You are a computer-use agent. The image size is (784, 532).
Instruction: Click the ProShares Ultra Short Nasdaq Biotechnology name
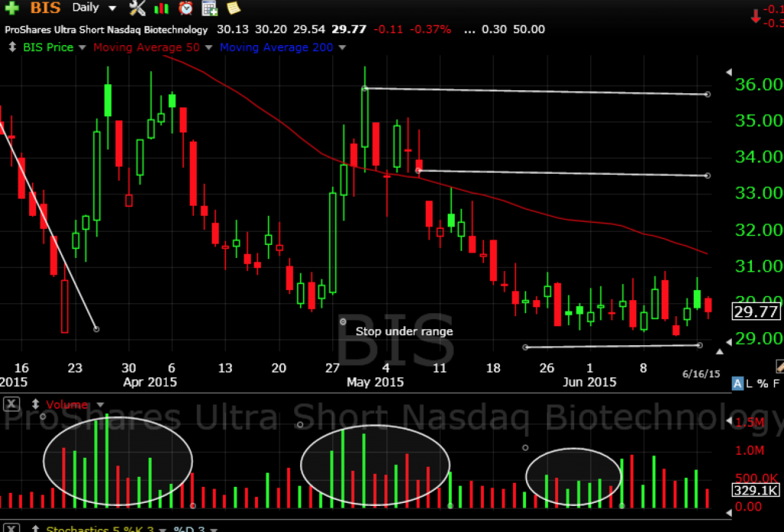click(106, 30)
